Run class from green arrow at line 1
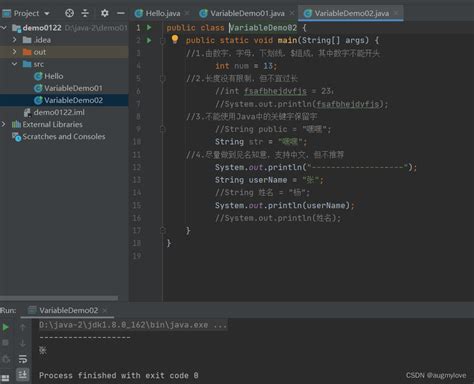The image size is (474, 384). [x=149, y=27]
